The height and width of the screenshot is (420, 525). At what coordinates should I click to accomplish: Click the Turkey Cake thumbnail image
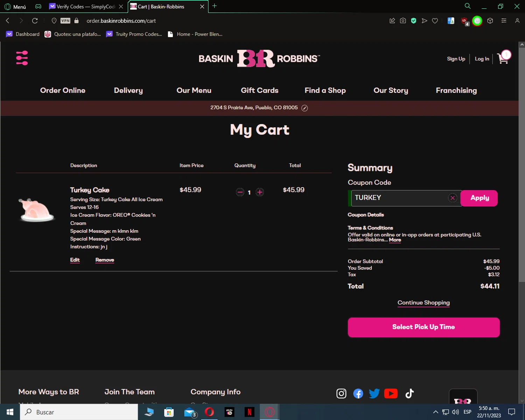pos(37,210)
